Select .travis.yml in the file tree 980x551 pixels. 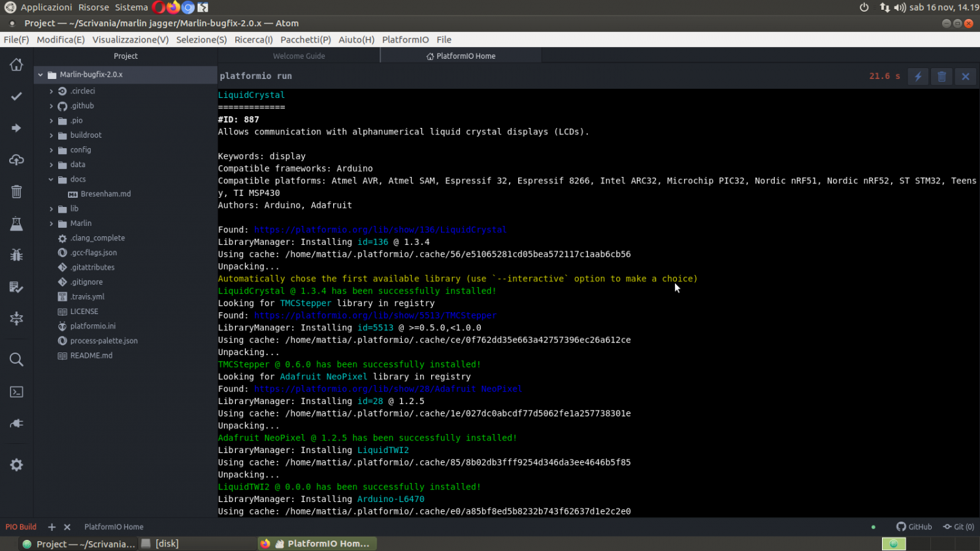88,297
